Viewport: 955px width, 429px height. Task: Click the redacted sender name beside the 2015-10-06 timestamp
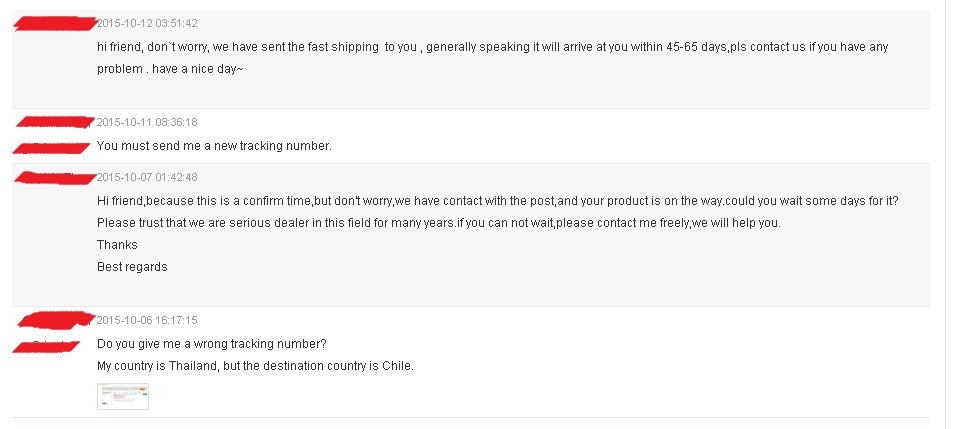(55, 320)
